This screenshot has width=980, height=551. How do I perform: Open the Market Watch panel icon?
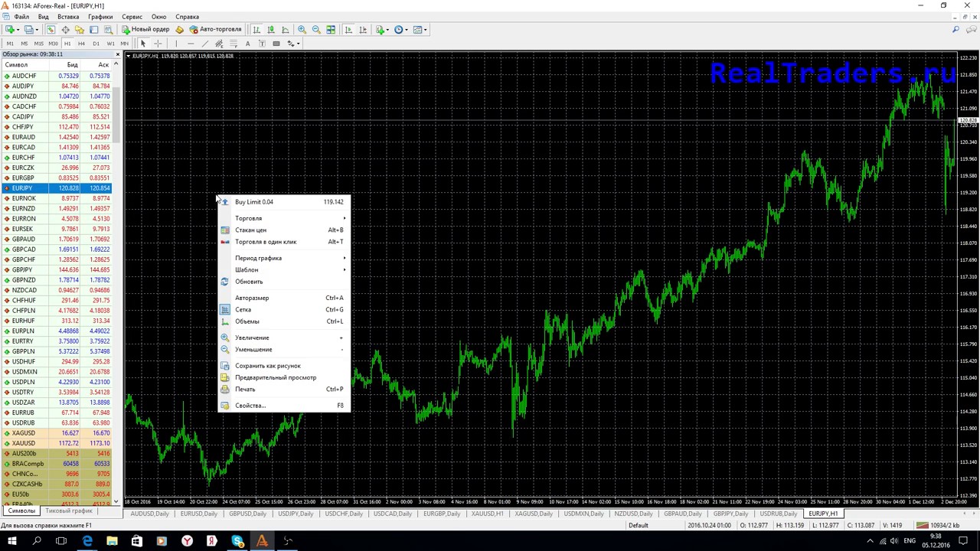pos(51,30)
